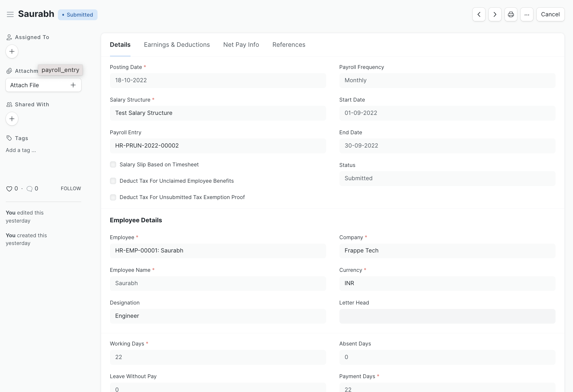Add a new assignee with the plus icon

[x=12, y=51]
